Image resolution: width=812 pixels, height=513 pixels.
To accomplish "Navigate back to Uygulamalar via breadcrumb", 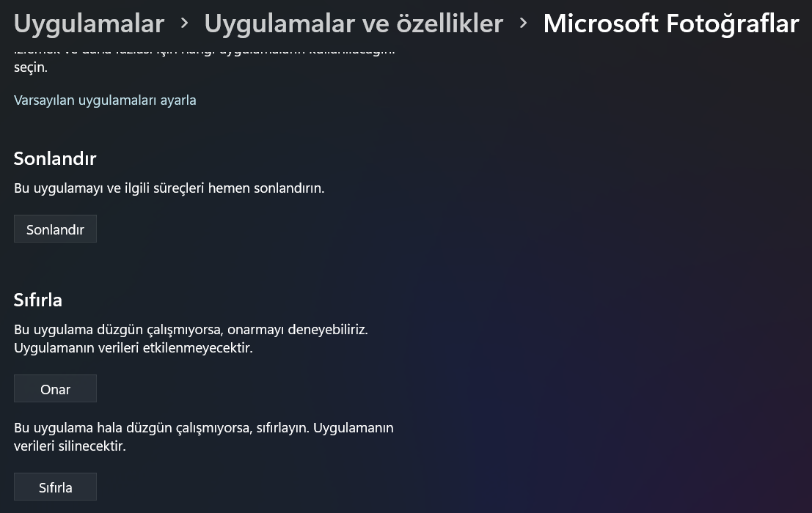I will 89,23.
